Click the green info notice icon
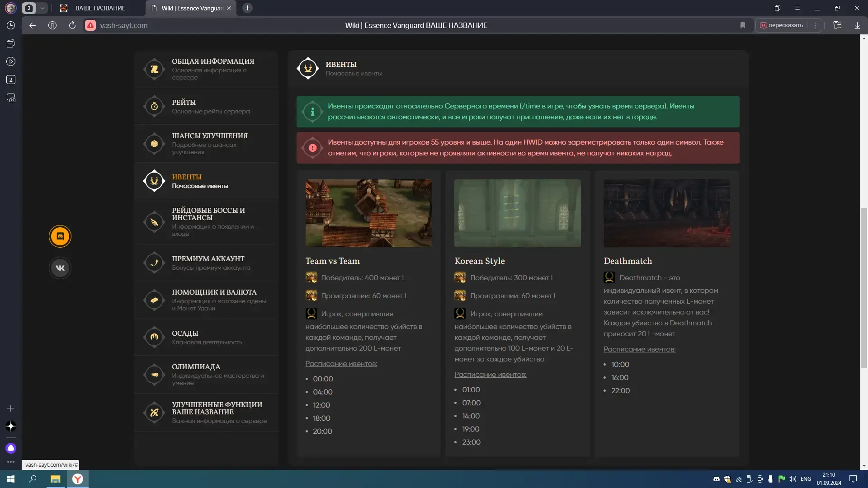The width and height of the screenshot is (868, 488). [312, 112]
